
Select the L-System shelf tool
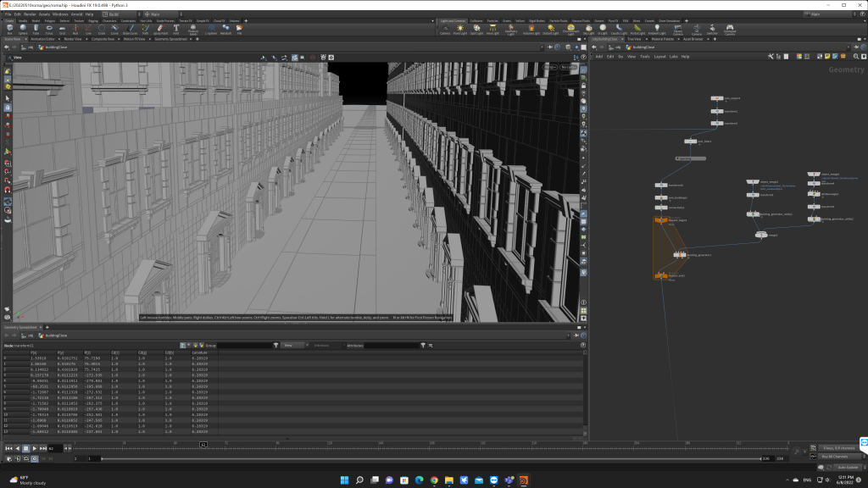(210, 30)
